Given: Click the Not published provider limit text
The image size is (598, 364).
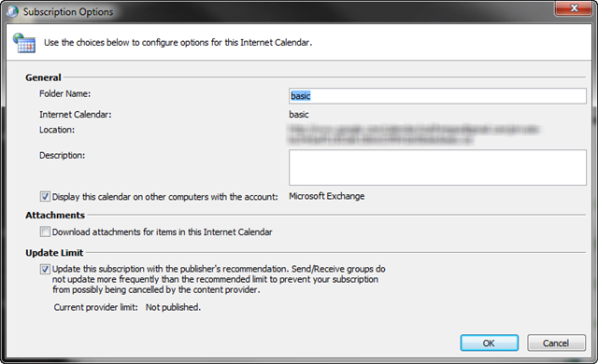Looking at the screenshot, I should pos(173,307).
